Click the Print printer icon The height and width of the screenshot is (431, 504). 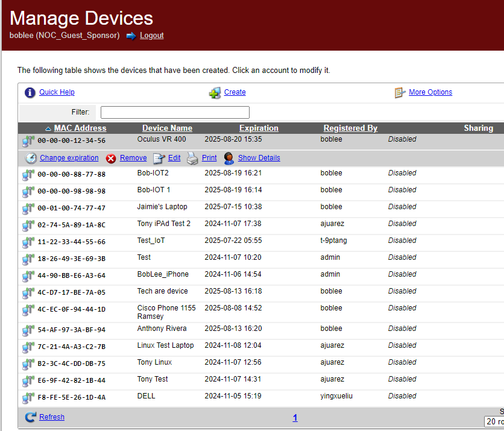pyautogui.click(x=192, y=159)
